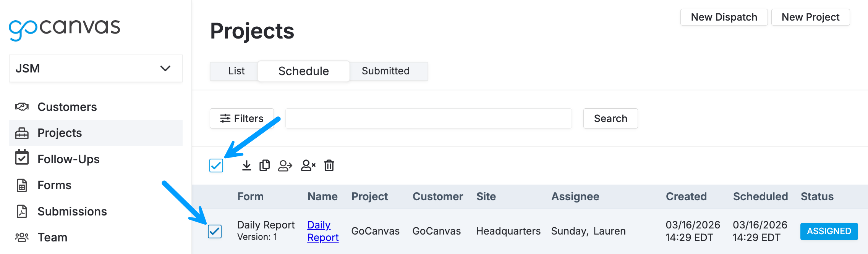868x254 pixels.
Task: Click the Headquarters site cell
Action: tap(508, 231)
